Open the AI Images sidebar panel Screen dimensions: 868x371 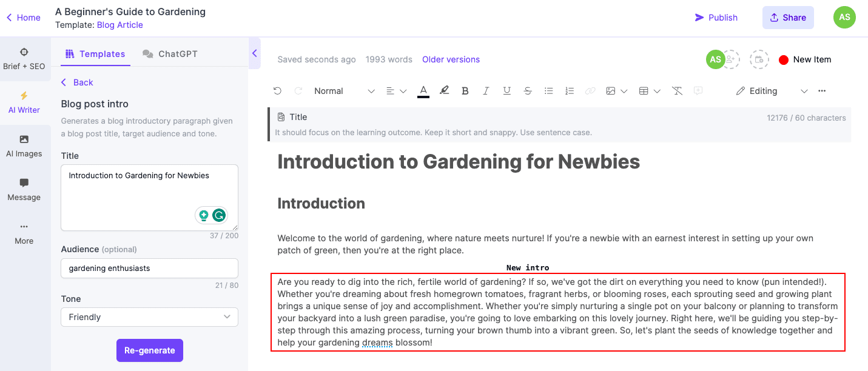(24, 146)
